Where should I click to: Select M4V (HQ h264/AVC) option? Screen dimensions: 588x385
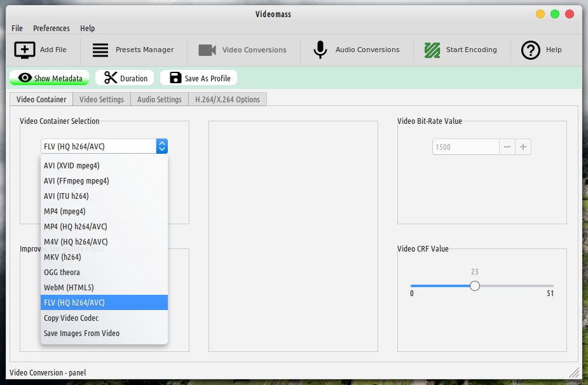click(104, 242)
